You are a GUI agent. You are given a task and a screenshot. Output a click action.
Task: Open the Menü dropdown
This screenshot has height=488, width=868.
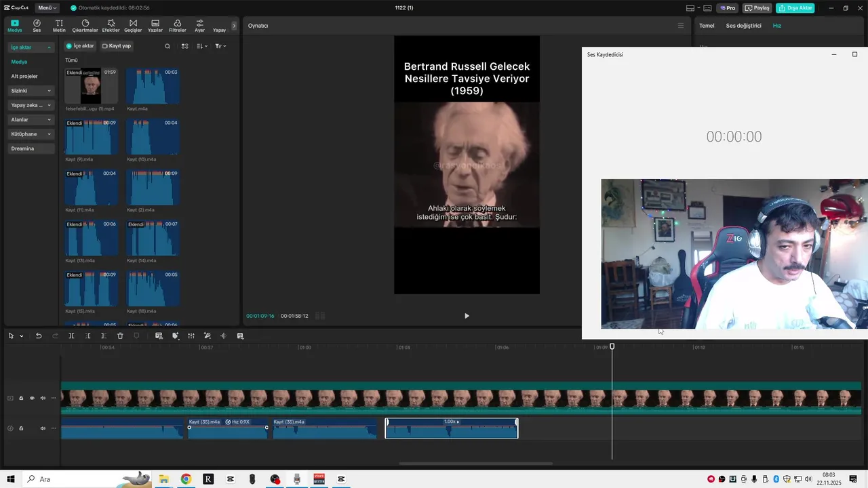[47, 8]
